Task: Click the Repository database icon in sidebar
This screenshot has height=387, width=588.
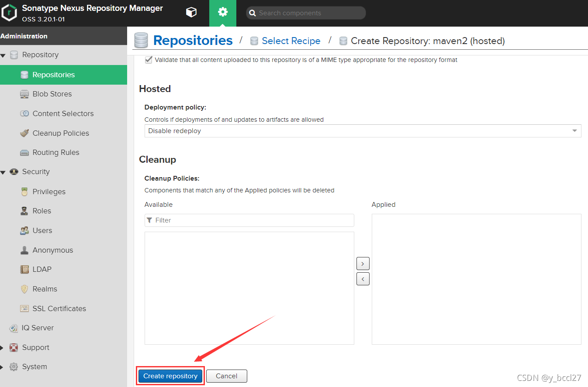Action: click(x=14, y=55)
